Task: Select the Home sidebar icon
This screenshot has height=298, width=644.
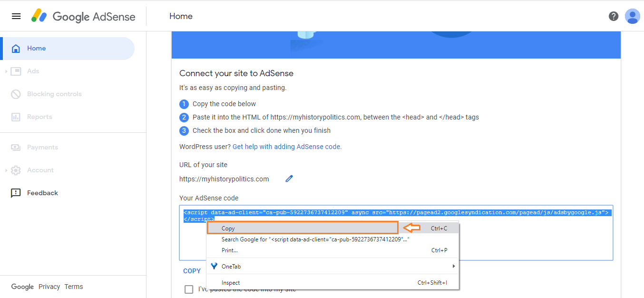Action: 16,48
